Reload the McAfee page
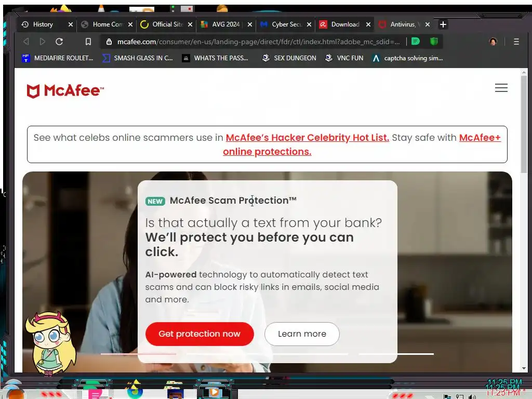Viewport: 532px width, 399px height. coord(59,42)
